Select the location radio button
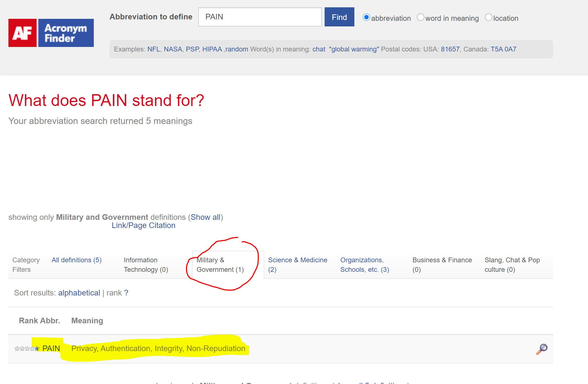Image resolution: width=588 pixels, height=384 pixels. 488,17
